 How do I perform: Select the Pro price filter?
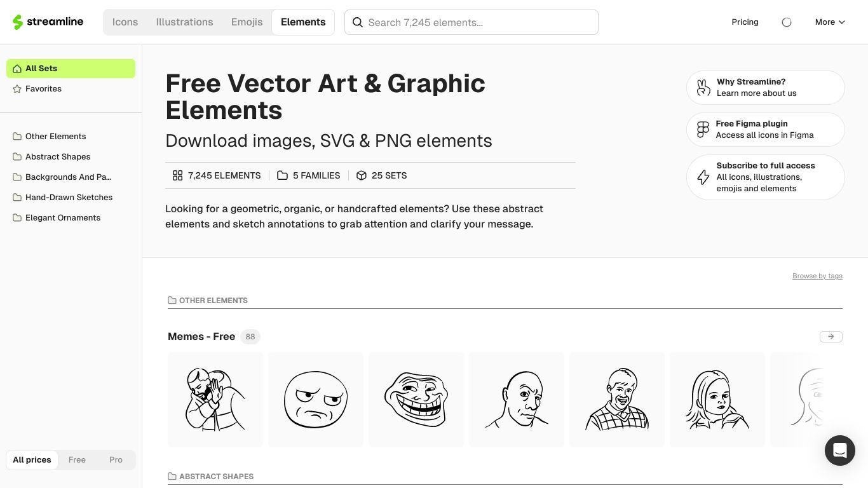click(116, 460)
